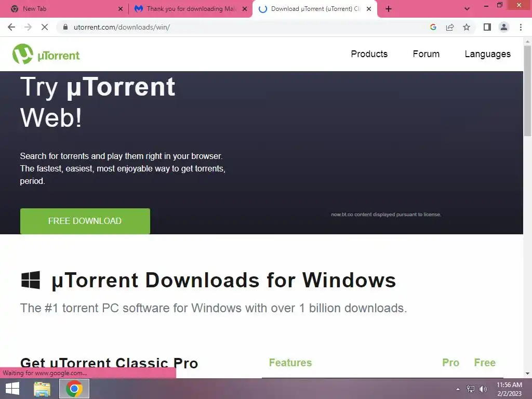Open the network status tray icon

coord(471,389)
